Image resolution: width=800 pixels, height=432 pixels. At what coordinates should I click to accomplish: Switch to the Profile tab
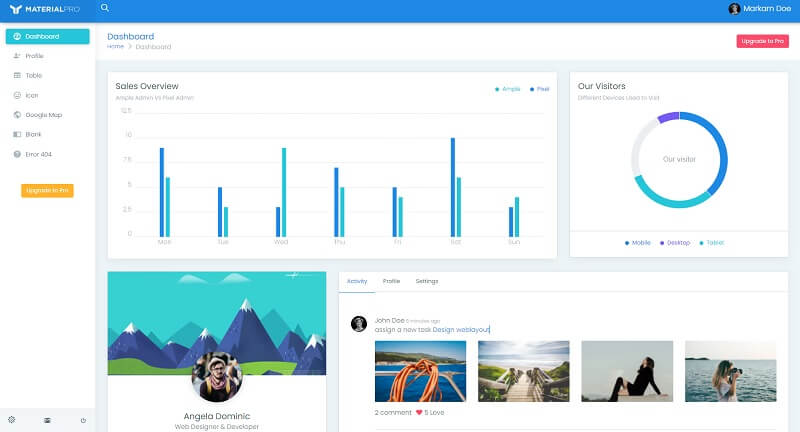click(x=391, y=281)
